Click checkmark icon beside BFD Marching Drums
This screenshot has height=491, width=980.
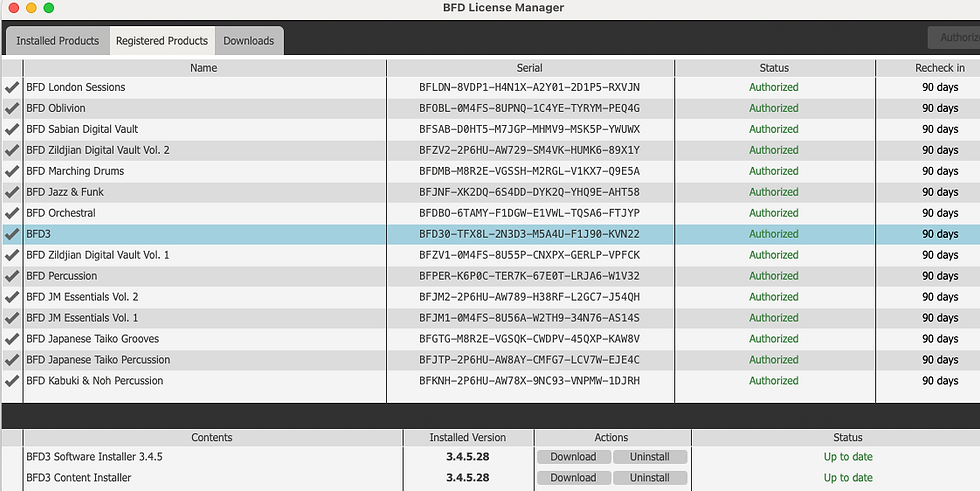(x=11, y=171)
